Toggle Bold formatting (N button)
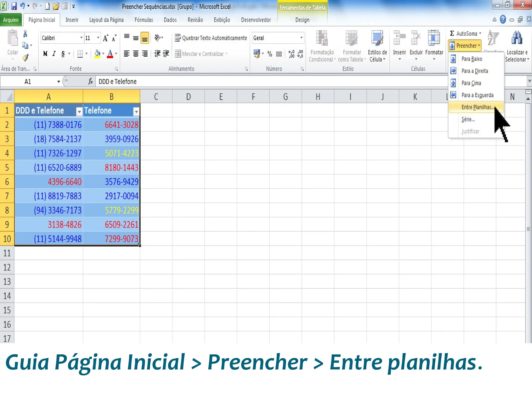The width and height of the screenshot is (532, 399). pyautogui.click(x=45, y=54)
